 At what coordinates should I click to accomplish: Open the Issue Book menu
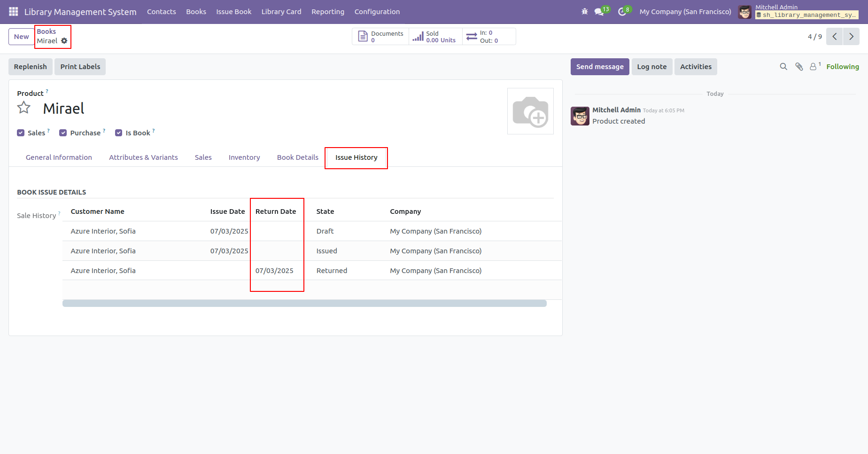[x=234, y=12]
